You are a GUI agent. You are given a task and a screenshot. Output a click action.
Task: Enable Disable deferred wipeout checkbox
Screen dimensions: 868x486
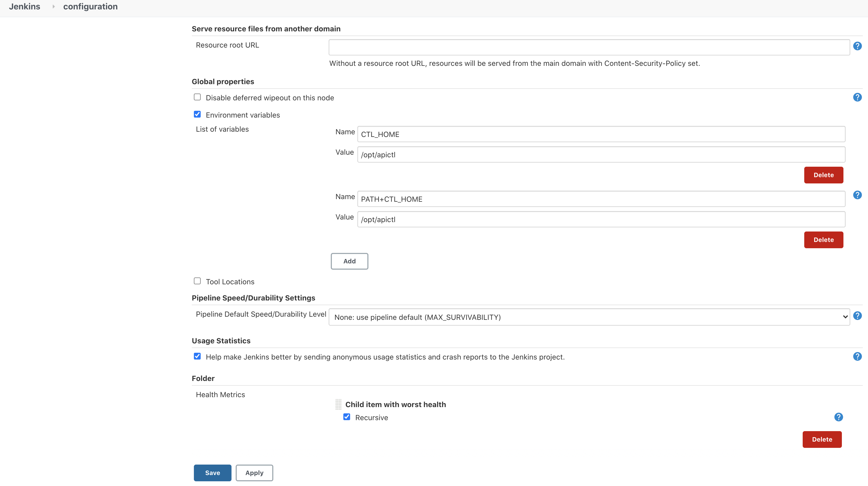tap(197, 97)
